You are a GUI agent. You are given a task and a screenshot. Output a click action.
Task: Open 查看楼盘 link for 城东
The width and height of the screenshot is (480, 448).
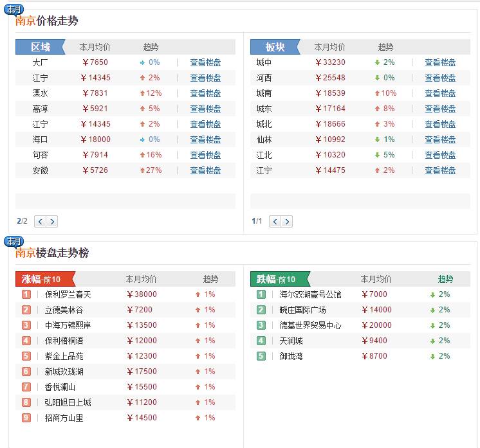440,109
